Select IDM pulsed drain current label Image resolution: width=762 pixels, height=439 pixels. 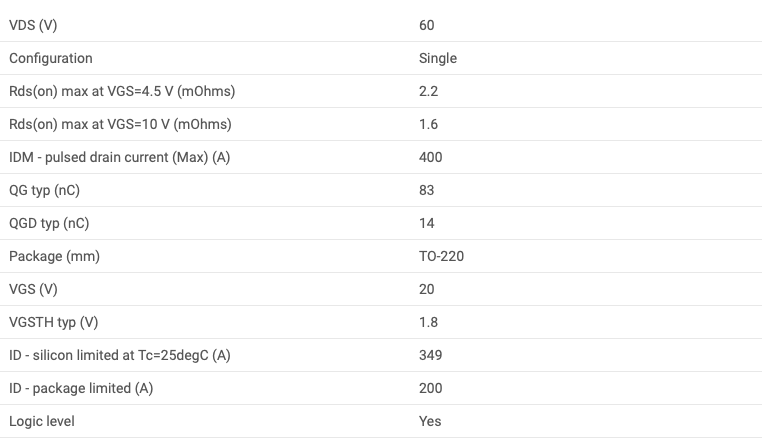pos(120,158)
